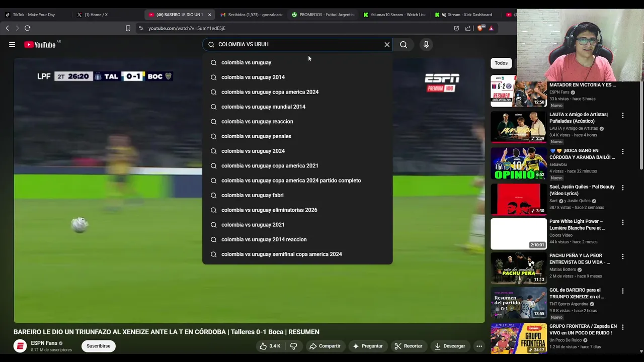Switch to falumax10 Stream tab
Image resolution: width=644 pixels, height=362 pixels.
point(394,15)
